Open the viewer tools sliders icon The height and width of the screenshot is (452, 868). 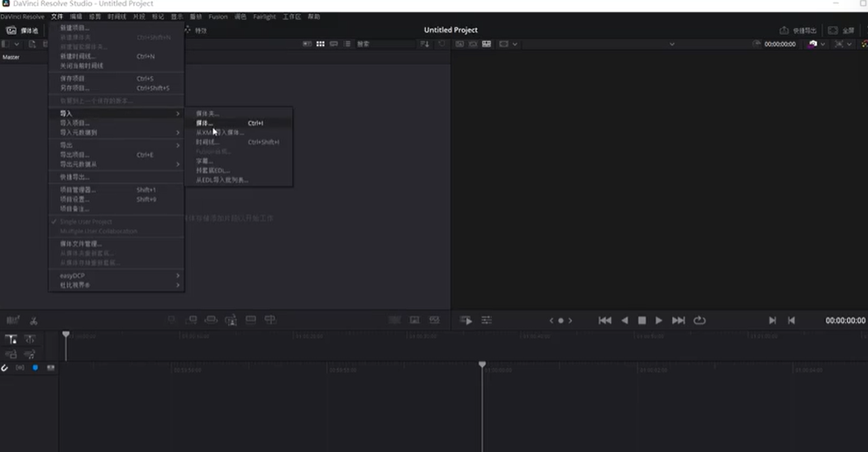coord(487,321)
